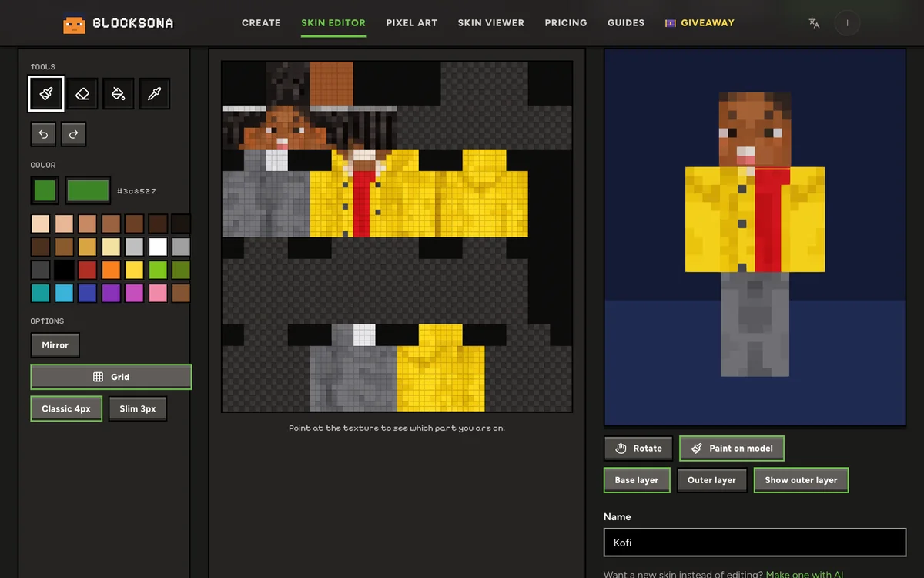Open the language translation menu
This screenshot has height=578, width=924.
(x=814, y=23)
